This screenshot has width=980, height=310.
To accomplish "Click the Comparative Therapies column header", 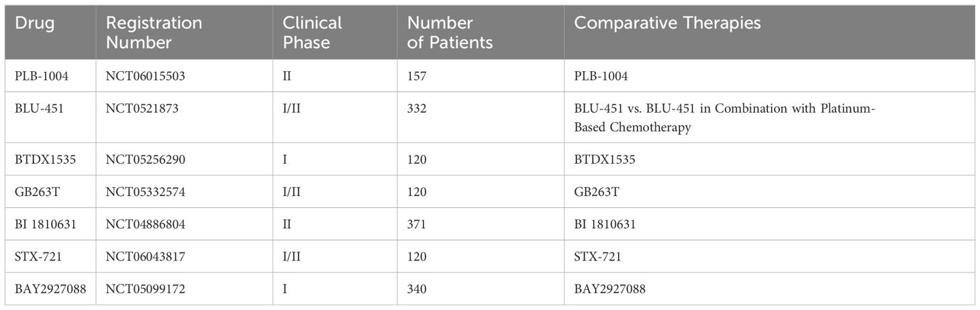I will (668, 23).
